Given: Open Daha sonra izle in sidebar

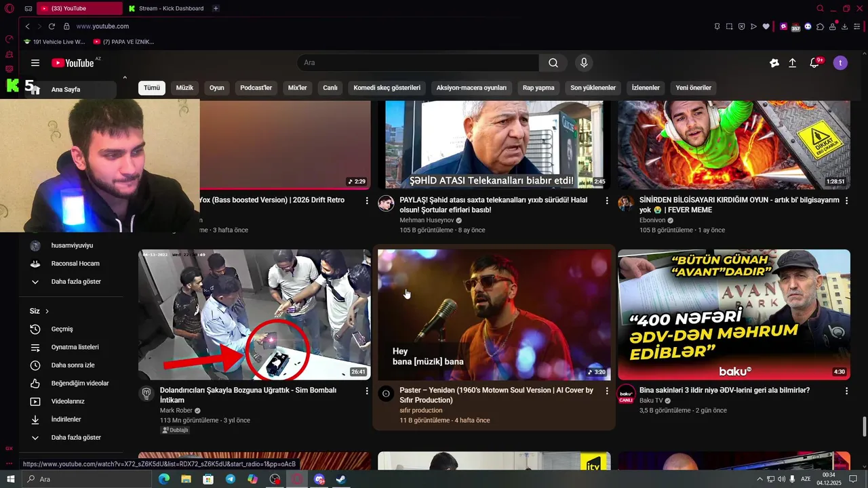Looking at the screenshot, I should tap(71, 365).
